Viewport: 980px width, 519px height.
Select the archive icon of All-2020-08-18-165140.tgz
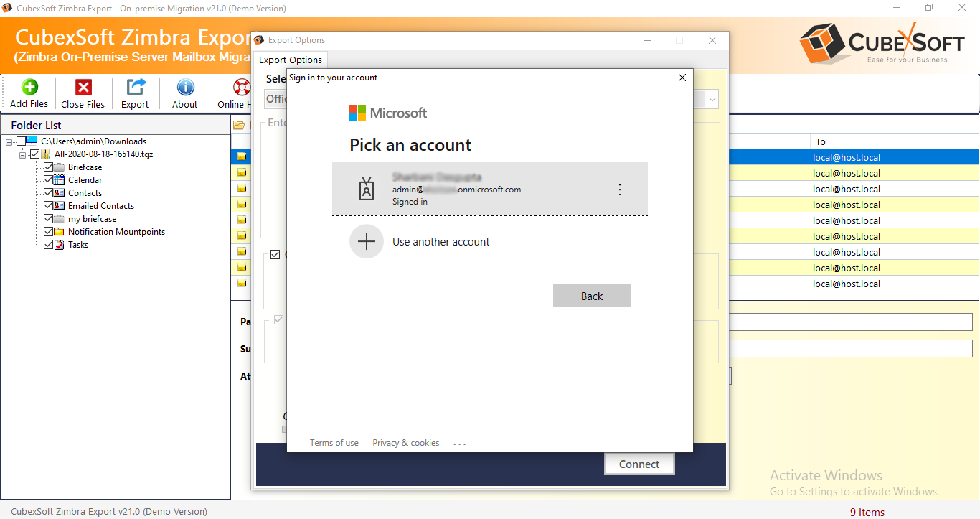point(45,154)
